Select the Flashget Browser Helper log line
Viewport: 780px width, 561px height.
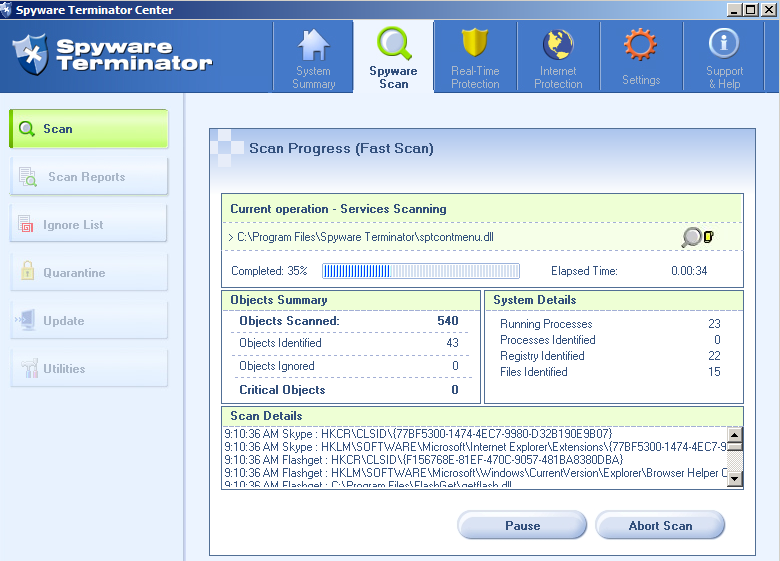click(x=475, y=472)
